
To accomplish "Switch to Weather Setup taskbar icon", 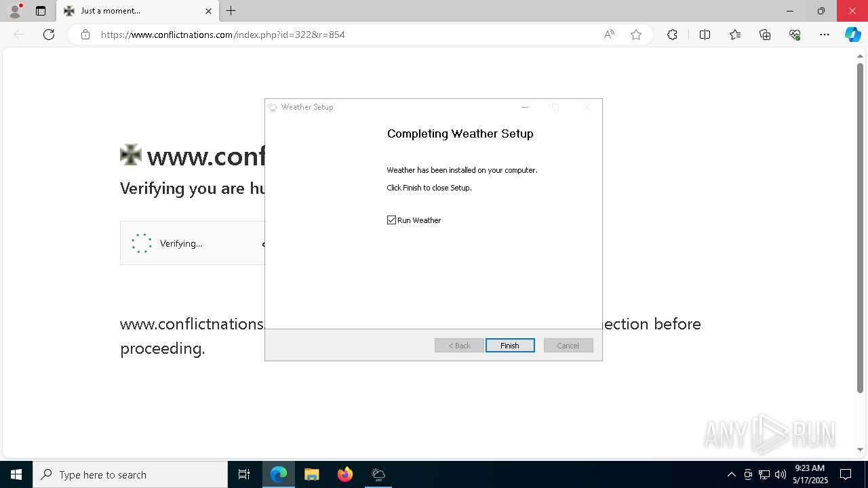I will (378, 474).
